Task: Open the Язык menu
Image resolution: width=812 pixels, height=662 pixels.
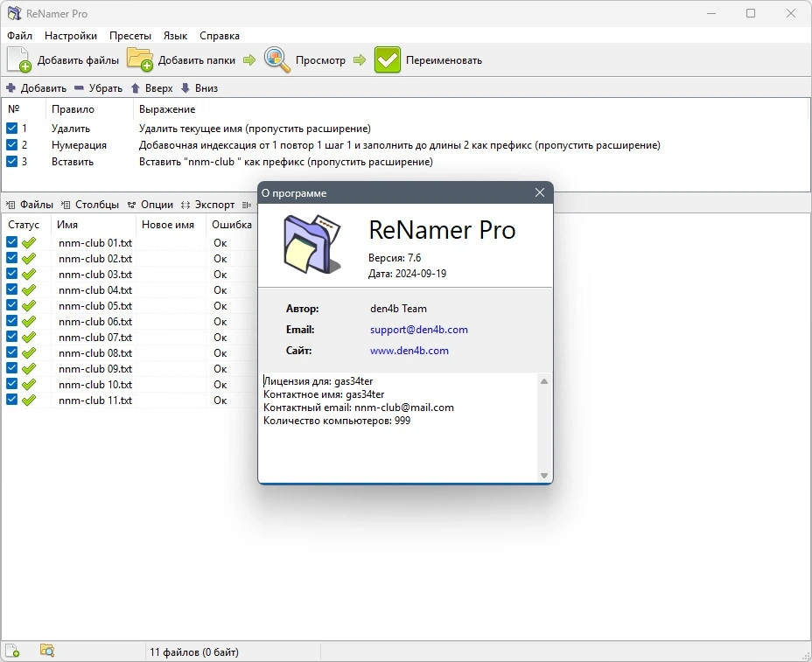Action: pos(175,36)
